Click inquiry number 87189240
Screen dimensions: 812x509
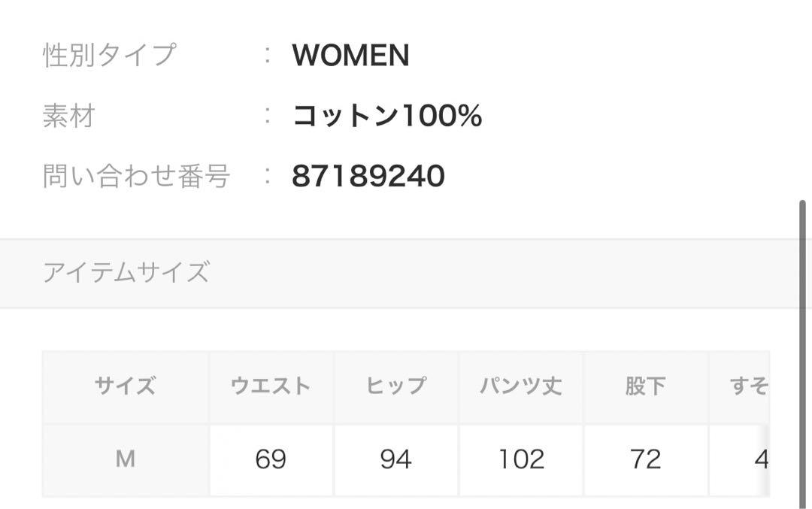(x=368, y=176)
